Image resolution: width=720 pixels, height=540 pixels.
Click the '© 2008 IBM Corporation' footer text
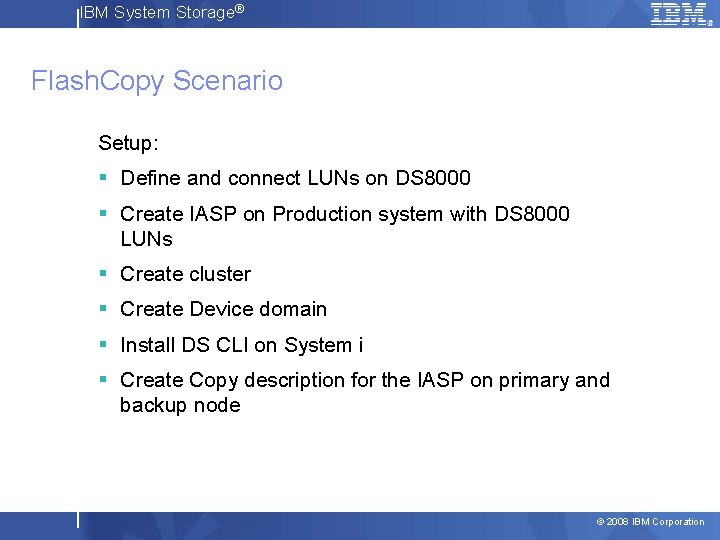tap(650, 522)
